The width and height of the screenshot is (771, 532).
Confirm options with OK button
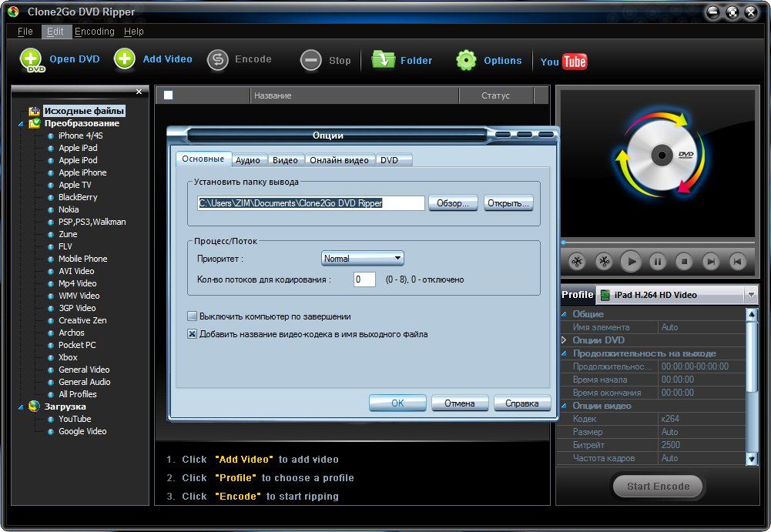tap(397, 403)
